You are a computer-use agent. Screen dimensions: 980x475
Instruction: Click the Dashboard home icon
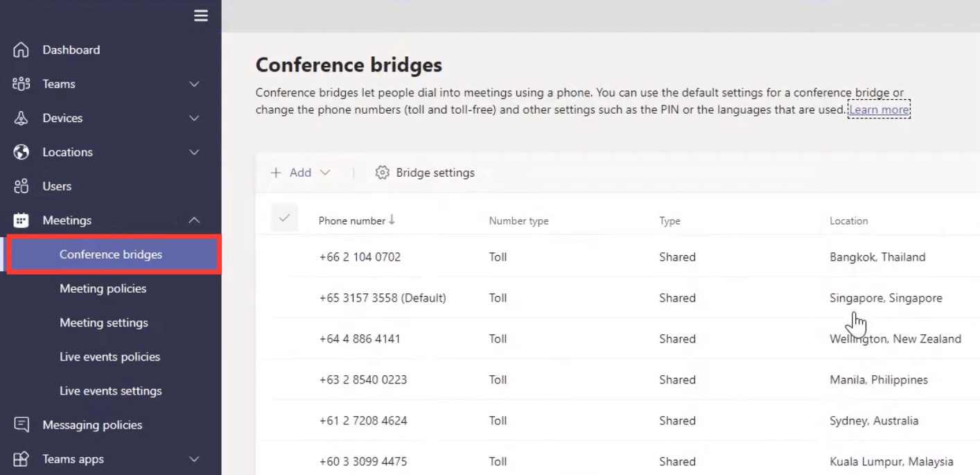(21, 50)
